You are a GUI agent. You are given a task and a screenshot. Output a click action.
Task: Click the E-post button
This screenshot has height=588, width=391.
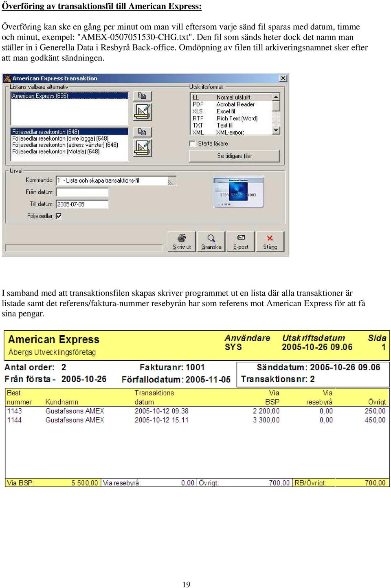(x=241, y=242)
